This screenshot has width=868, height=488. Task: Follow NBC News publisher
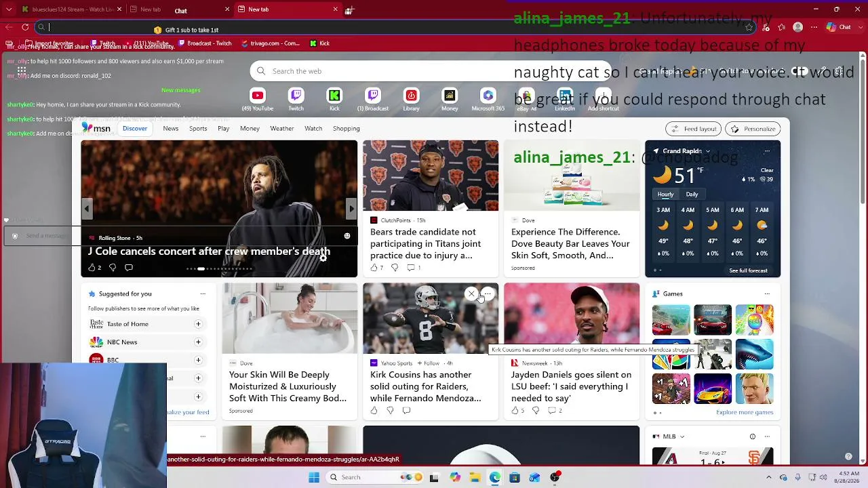[198, 342]
